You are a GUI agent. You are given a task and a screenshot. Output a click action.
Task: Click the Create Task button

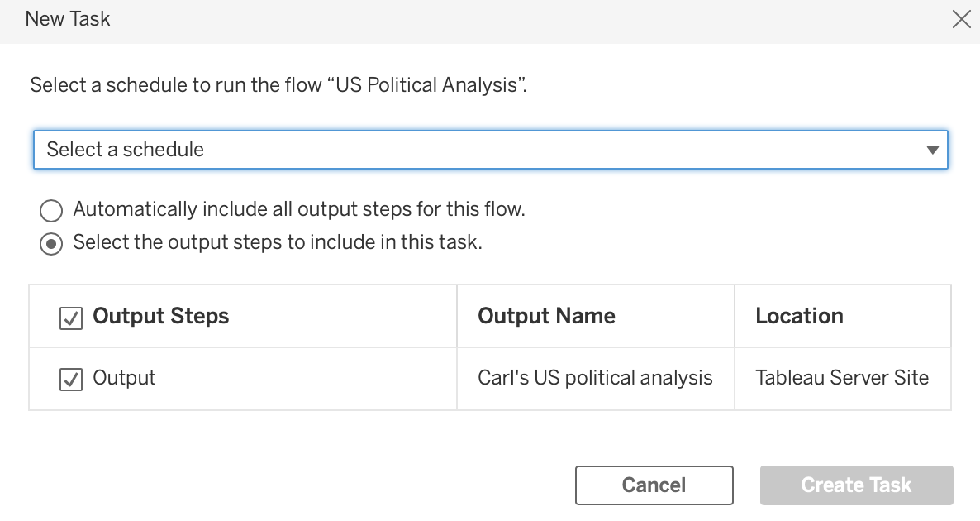click(856, 485)
